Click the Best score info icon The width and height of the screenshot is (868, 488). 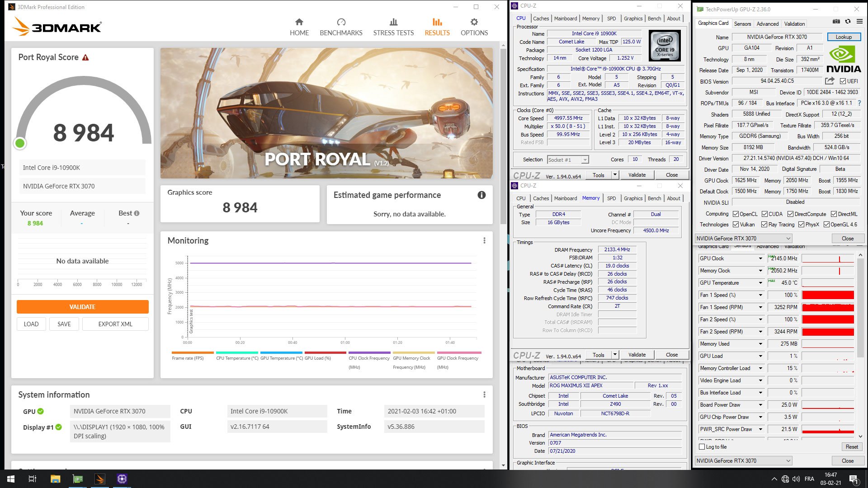click(x=137, y=213)
